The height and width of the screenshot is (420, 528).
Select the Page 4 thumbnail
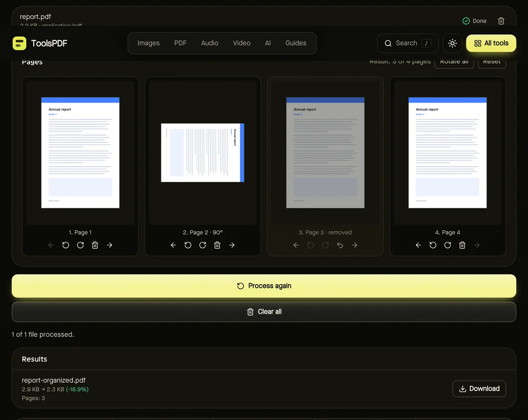[447, 152]
